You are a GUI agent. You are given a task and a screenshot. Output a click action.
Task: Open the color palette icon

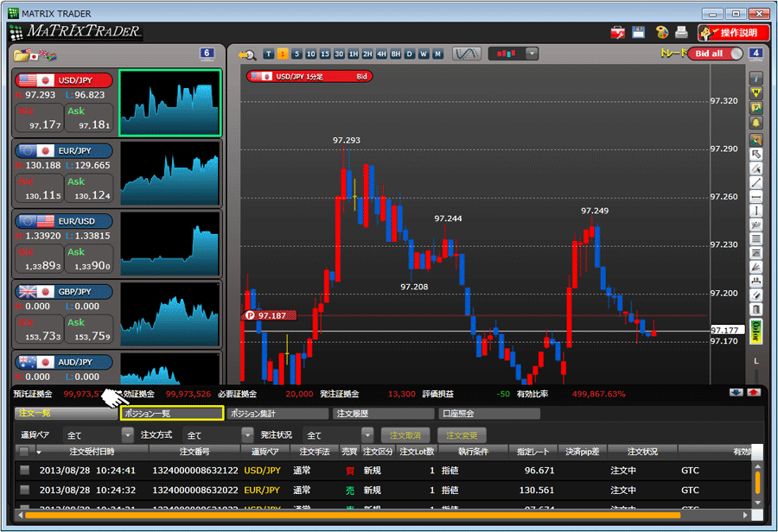click(662, 33)
